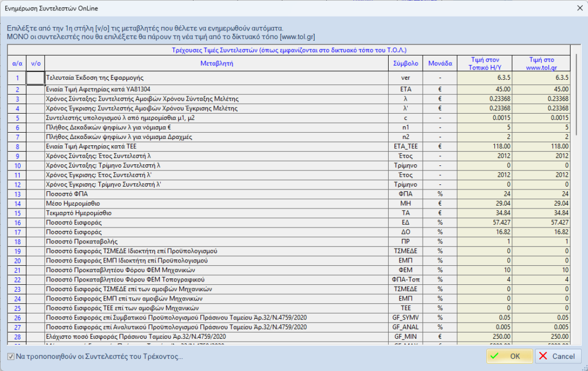Select row number 8 in α/α column

[17, 147]
